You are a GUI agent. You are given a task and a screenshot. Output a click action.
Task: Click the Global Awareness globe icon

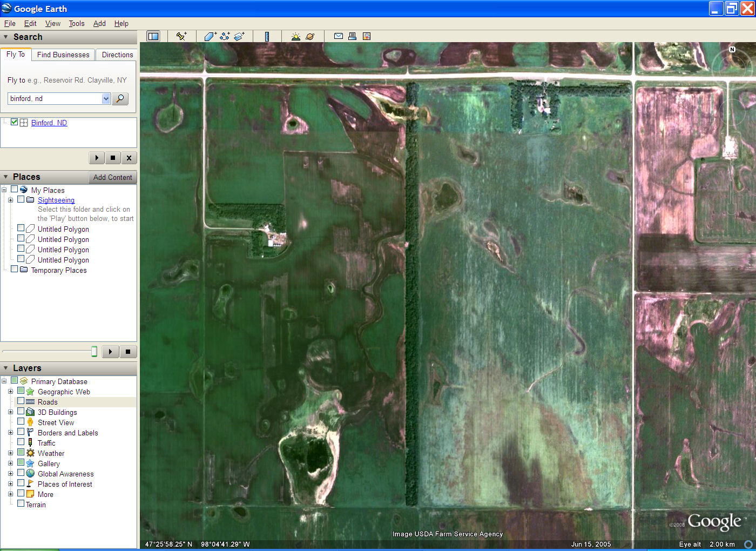point(30,474)
